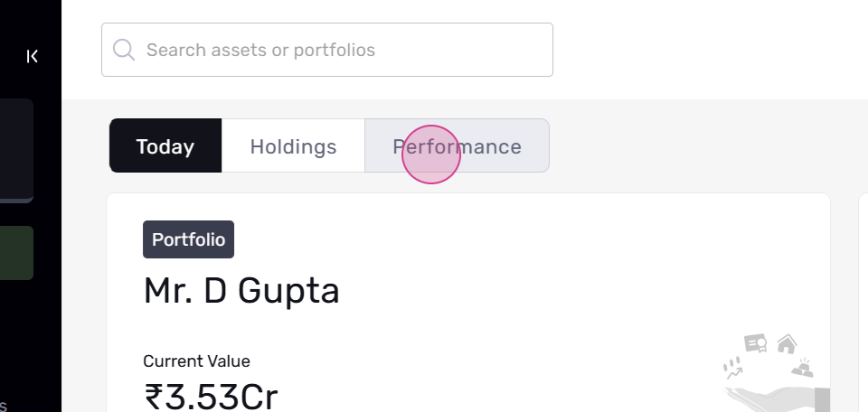Collapse the sidebar with the arrow icon
The width and height of the screenshot is (868, 412).
(33, 56)
